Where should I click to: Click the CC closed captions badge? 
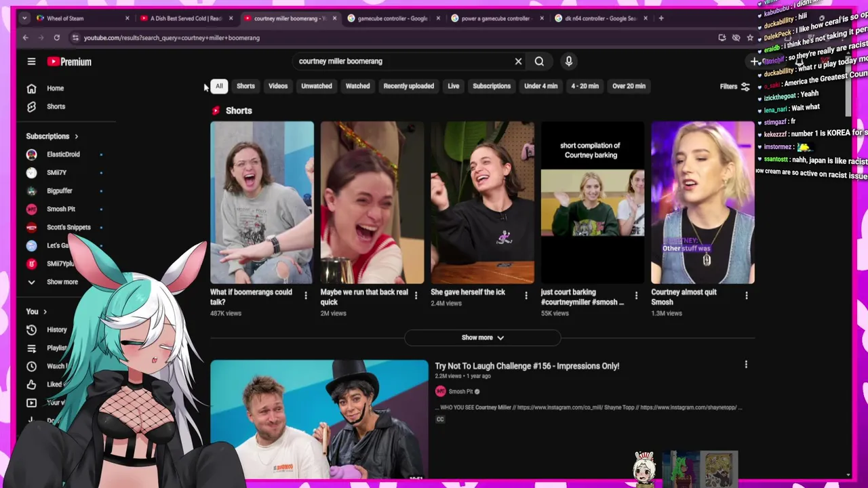tap(440, 420)
